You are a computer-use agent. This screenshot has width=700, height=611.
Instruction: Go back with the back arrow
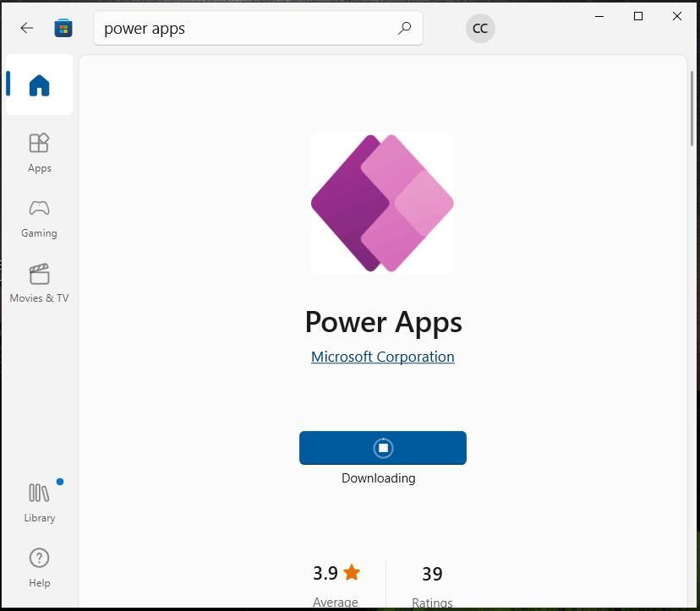pos(27,28)
